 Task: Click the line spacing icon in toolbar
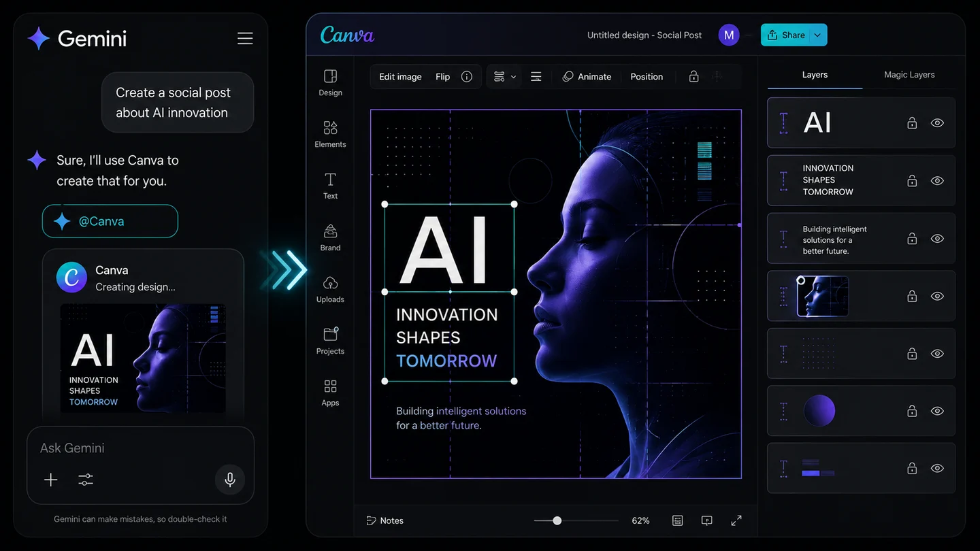[x=536, y=77]
